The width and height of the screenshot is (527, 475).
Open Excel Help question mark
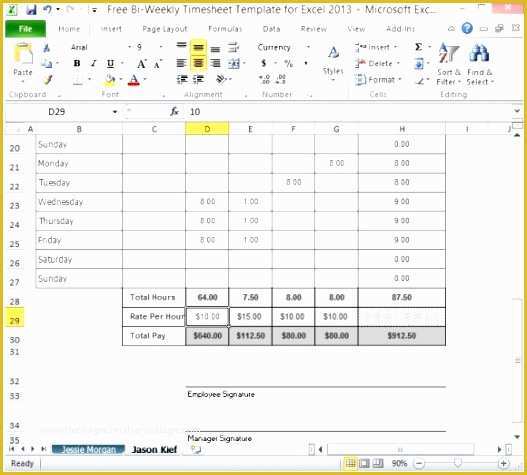click(467, 28)
